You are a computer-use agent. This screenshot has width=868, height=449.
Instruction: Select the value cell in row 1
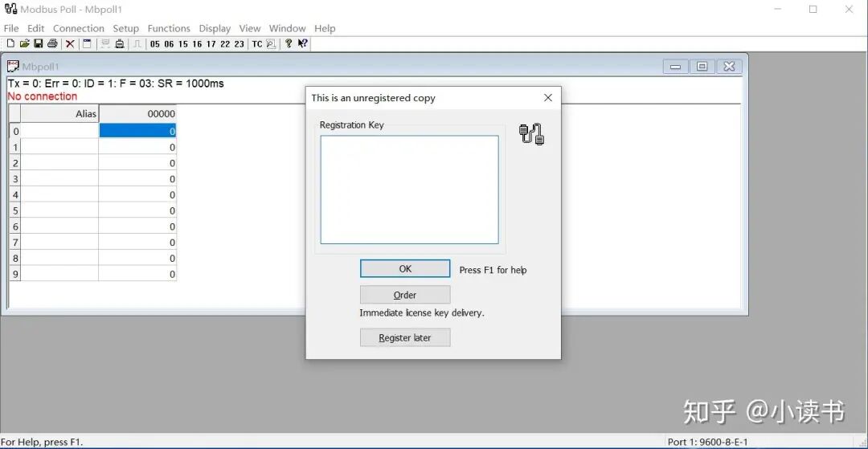click(x=137, y=147)
